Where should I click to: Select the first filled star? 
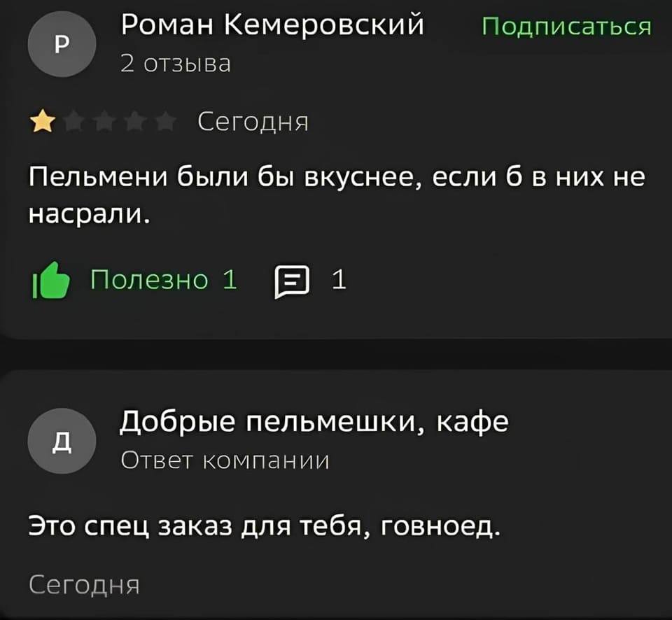[42, 120]
